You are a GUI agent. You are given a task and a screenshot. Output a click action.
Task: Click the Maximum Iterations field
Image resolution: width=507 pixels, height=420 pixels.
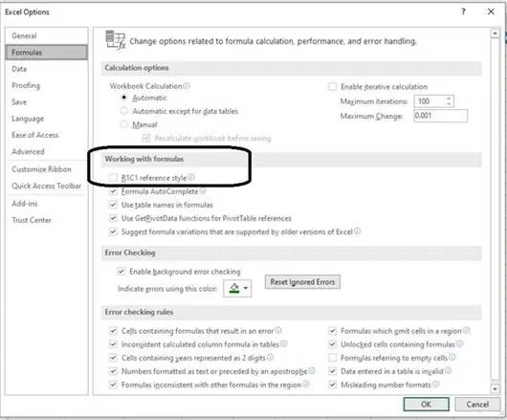click(x=430, y=101)
